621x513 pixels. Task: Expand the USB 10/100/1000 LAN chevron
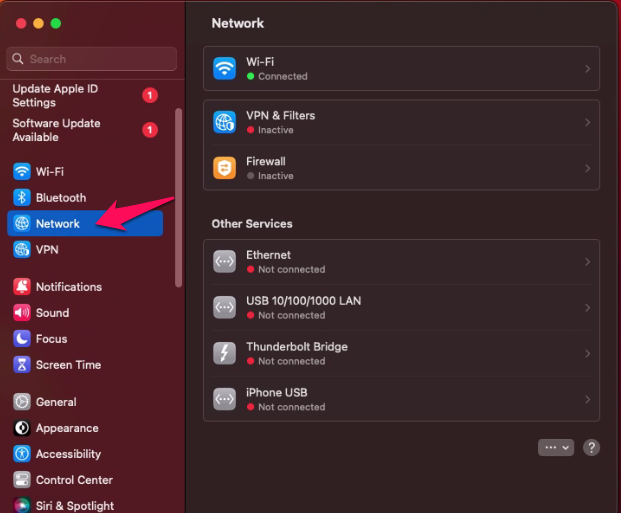(x=587, y=308)
